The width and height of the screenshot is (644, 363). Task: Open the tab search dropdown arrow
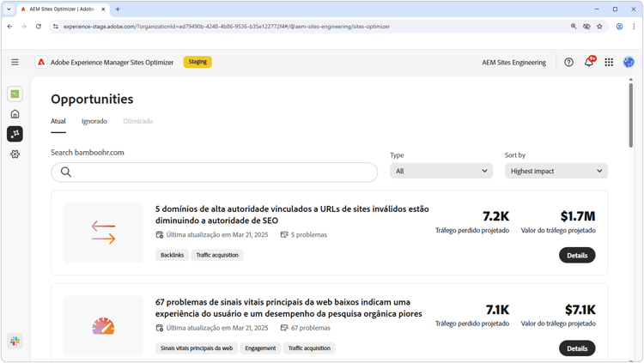[x=9, y=9]
